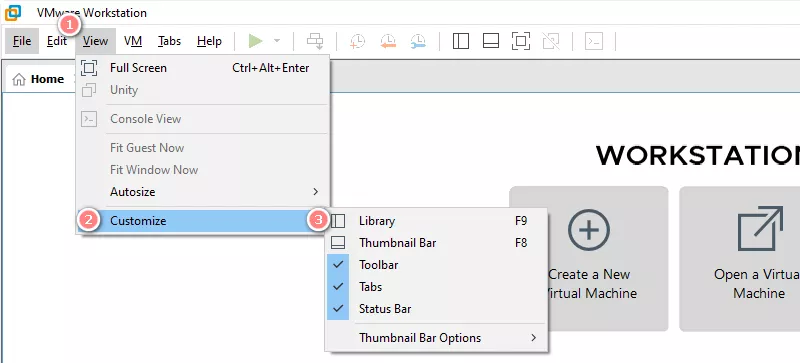
Task: Click the plus circle icon
Action: click(x=589, y=230)
